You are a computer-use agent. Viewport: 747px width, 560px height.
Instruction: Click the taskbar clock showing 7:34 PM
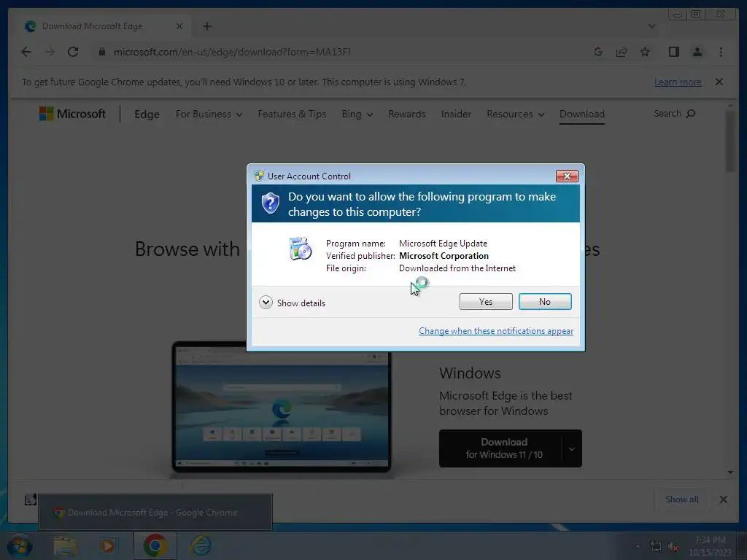click(x=710, y=546)
